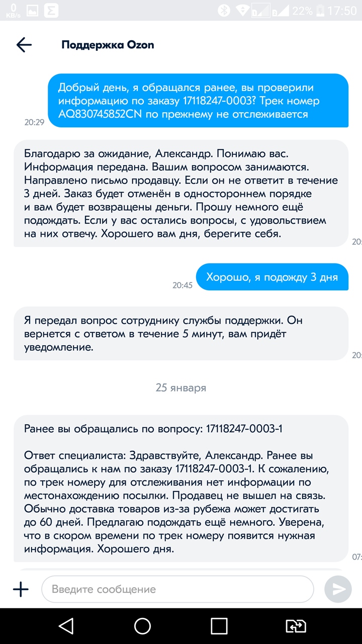Screen dimensions: 362x644
Task: Tap the "Я передал вопрос сотруднику" message
Action: coord(181,333)
